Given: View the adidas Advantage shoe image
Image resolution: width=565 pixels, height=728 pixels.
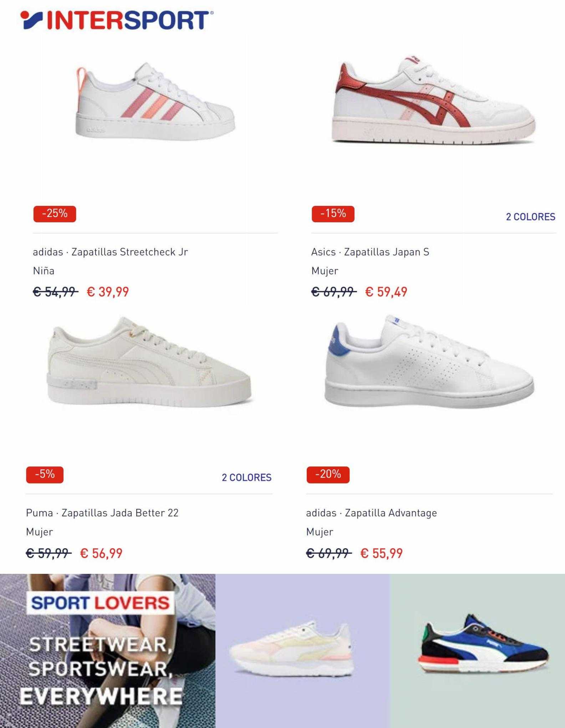Looking at the screenshot, I should coord(429,362).
